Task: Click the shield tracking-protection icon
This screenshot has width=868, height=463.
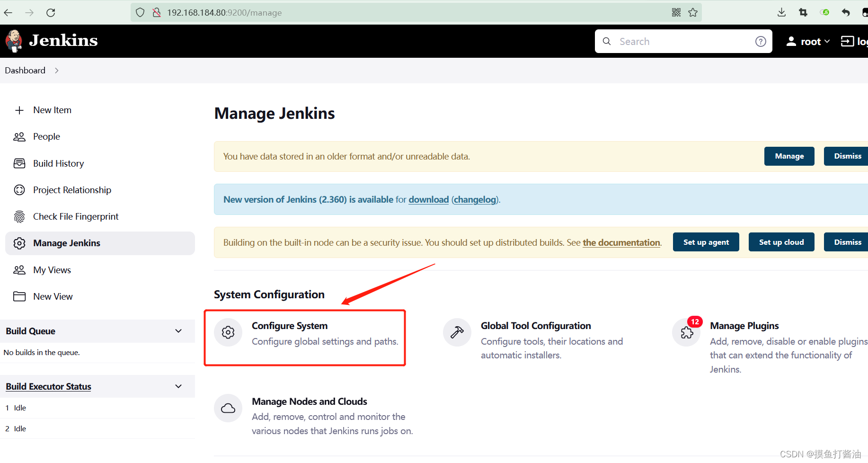Action: 140,13
